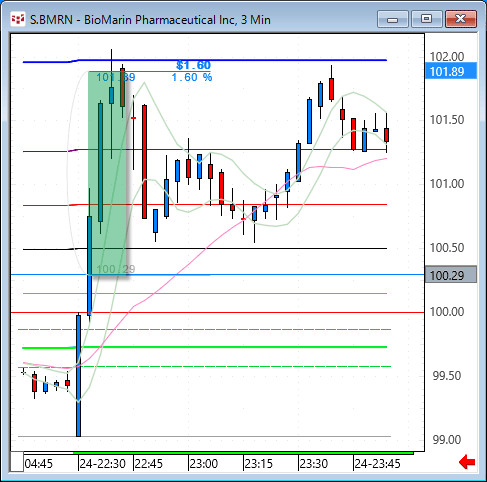This screenshot has width=487, height=482.
Task: Click the 23:15 time axis label
Action: 258,463
